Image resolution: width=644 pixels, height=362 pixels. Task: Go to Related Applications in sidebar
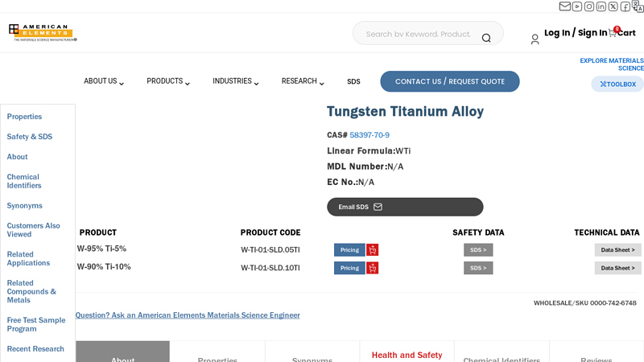tap(28, 258)
